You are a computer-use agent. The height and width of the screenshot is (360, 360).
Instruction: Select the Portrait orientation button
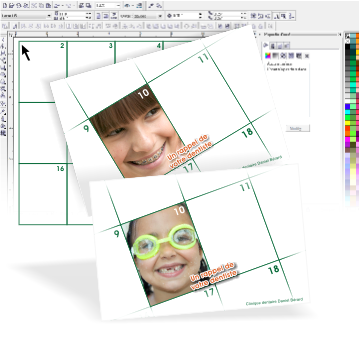click(98, 16)
